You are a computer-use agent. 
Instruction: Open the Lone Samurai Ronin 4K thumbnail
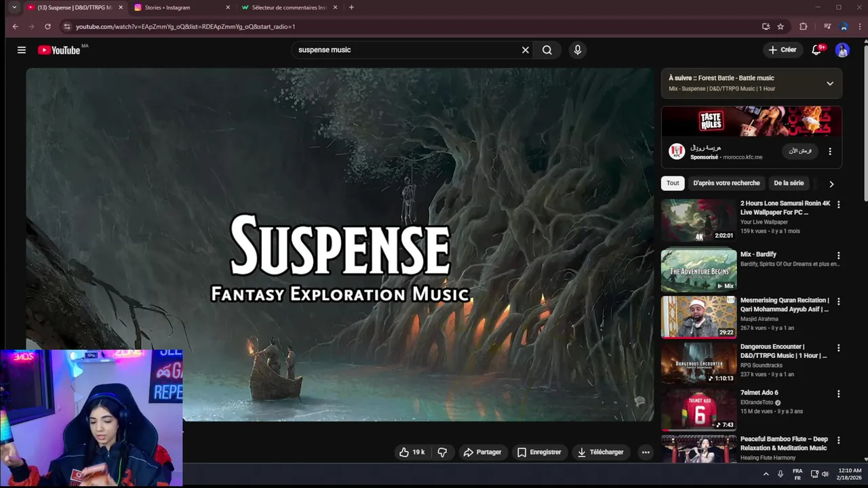click(x=698, y=221)
